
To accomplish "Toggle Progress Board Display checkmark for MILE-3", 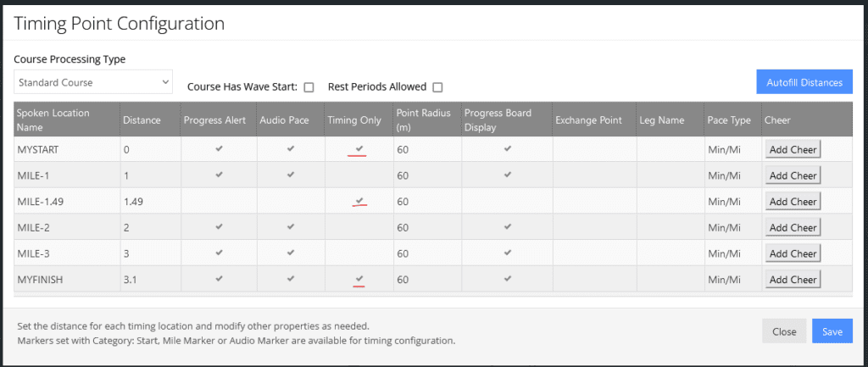I will [x=508, y=253].
